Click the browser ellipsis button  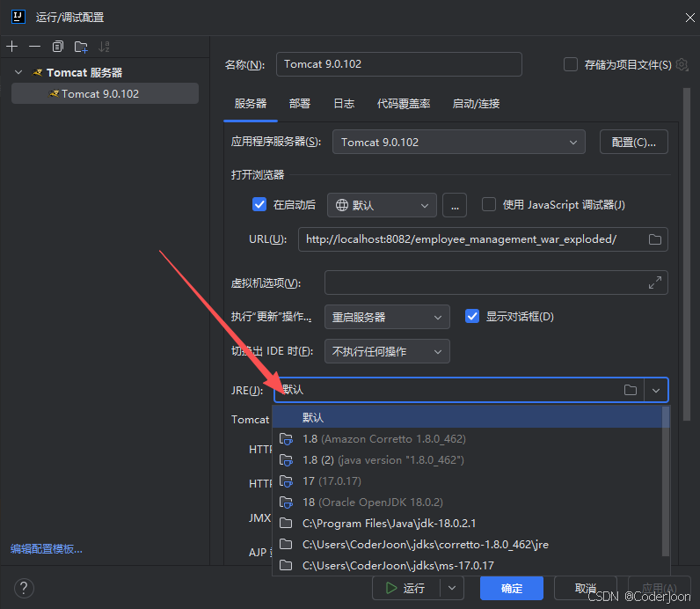tap(455, 205)
